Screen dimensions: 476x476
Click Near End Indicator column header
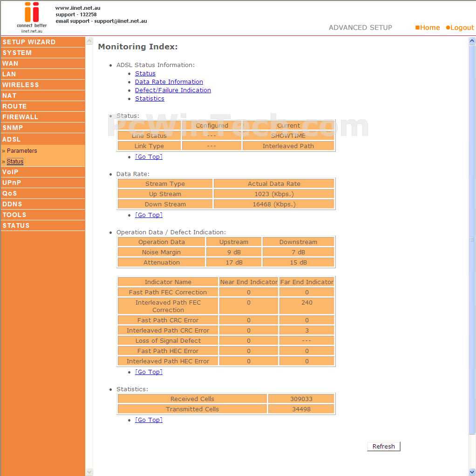249,282
